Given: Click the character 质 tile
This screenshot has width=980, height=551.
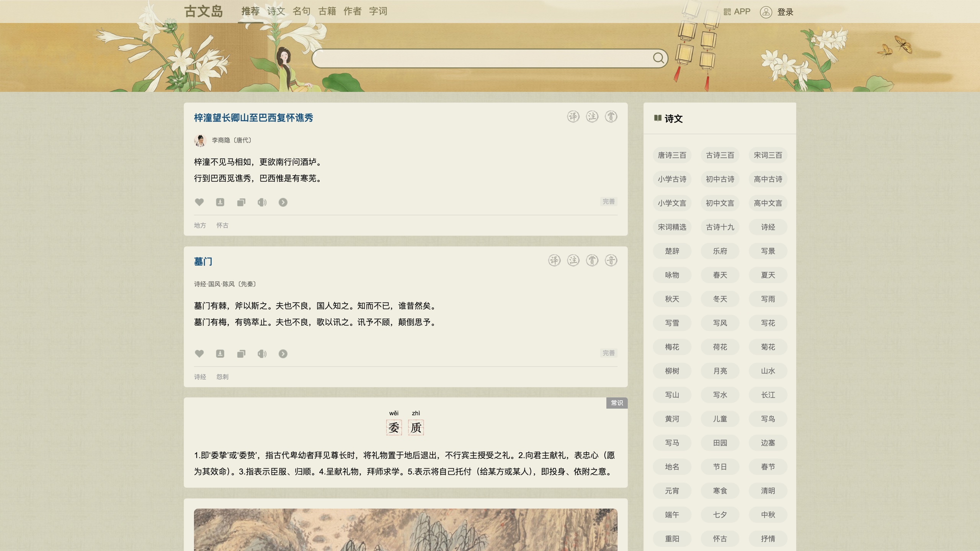Looking at the screenshot, I should (x=416, y=427).
